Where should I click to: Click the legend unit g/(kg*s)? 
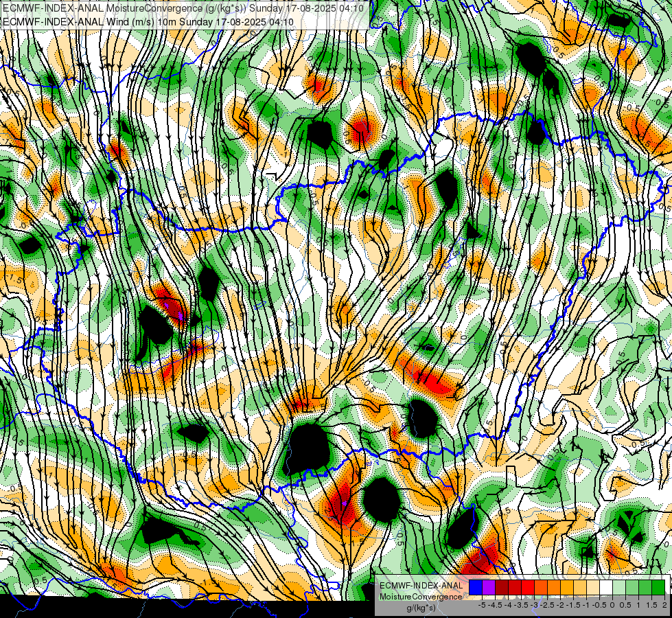click(x=421, y=608)
